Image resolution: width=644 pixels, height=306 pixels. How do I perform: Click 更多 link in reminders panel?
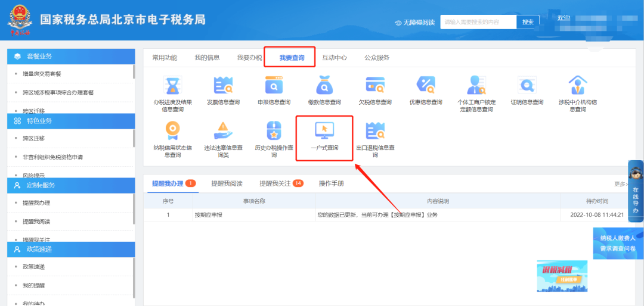621,184
